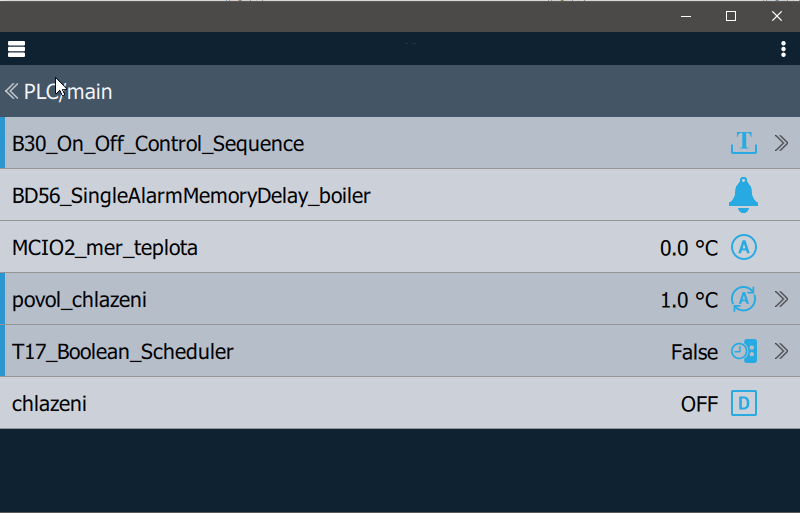This screenshot has height=513, width=800.
Task: Select the PLC/main breadcrumb title
Action: pyautogui.click(x=68, y=92)
